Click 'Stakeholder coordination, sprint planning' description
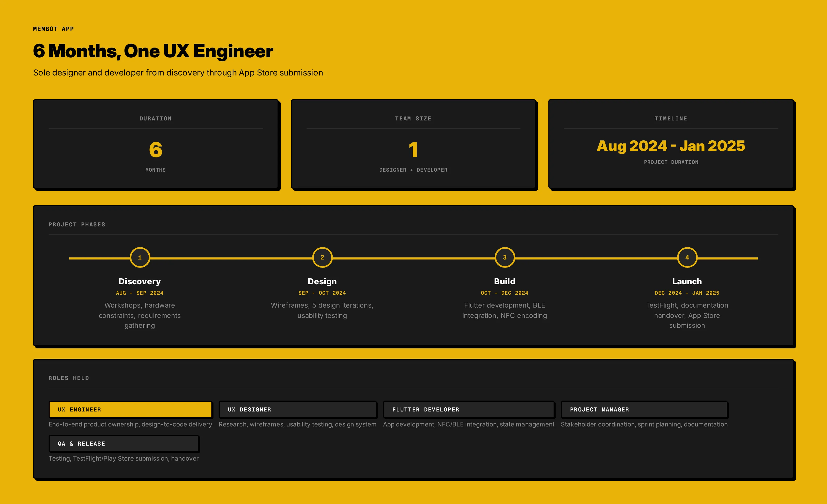 coord(644,424)
